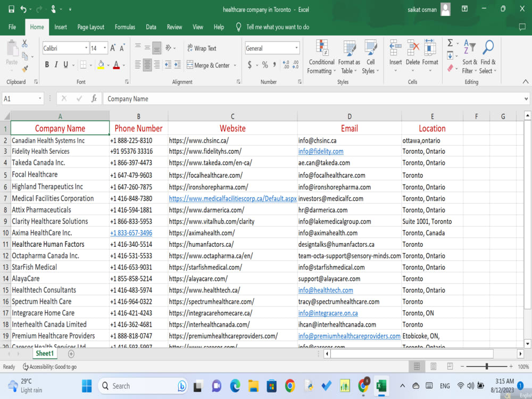The image size is (532, 399).
Task: Open the info@fidelity.com email link
Action: tap(321, 151)
